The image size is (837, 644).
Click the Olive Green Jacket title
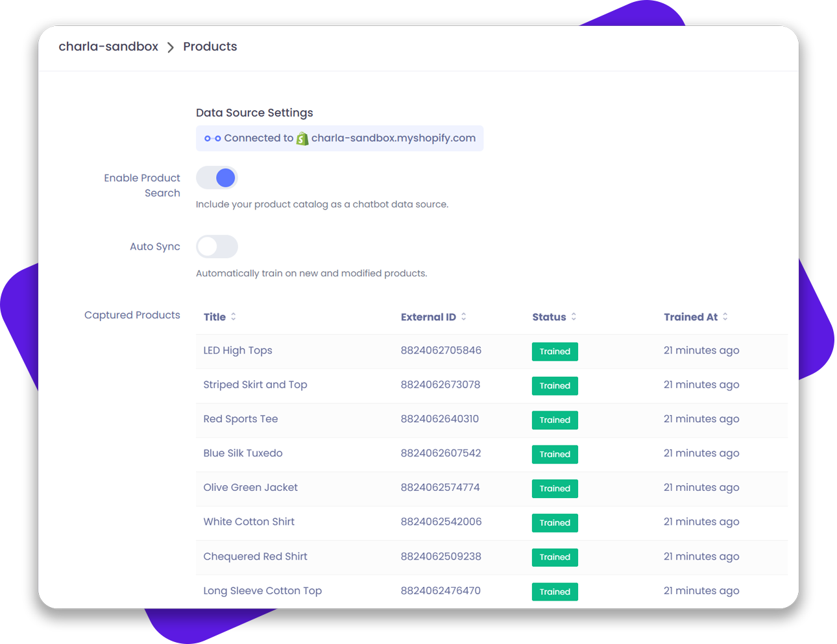click(x=250, y=488)
